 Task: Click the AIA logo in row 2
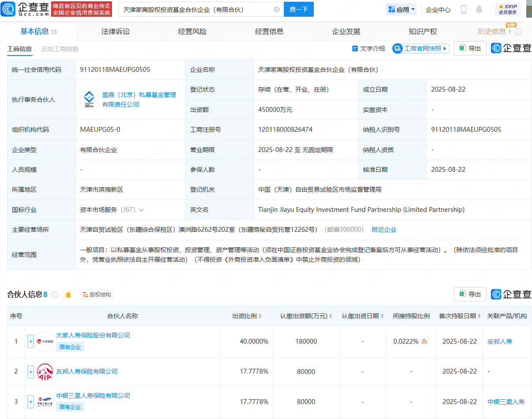coord(45,371)
